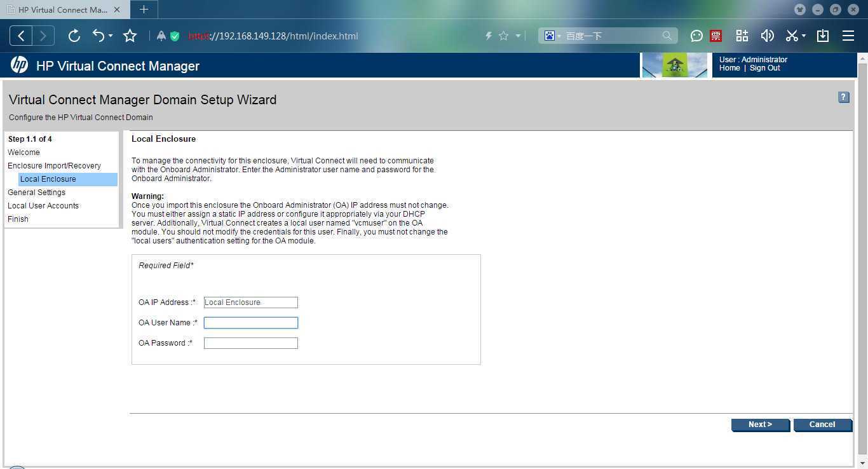Viewport: 868px width, 469px height.
Task: Click the OA IP Address field
Action: click(x=251, y=302)
